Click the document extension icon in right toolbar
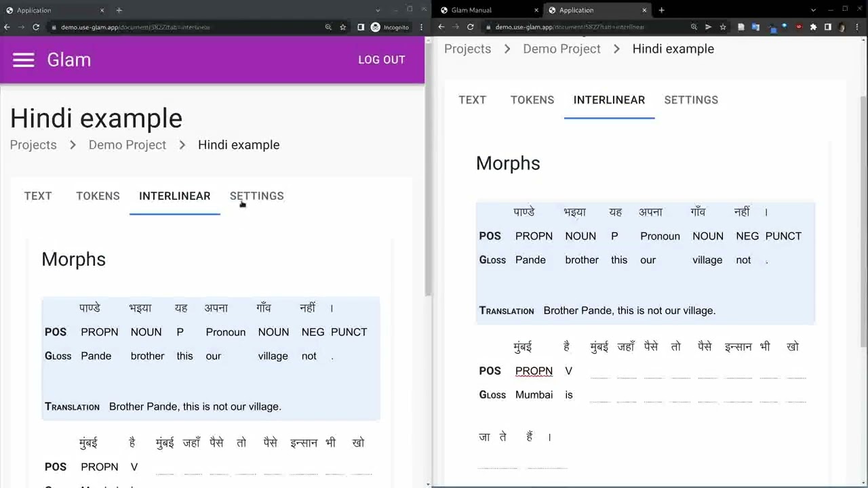 tap(741, 27)
